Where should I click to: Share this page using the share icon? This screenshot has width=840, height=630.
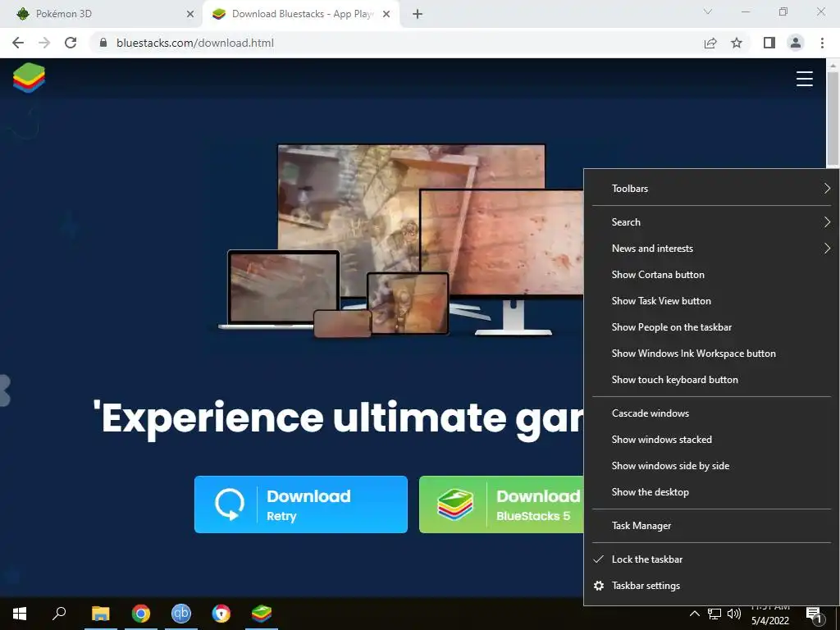point(710,43)
